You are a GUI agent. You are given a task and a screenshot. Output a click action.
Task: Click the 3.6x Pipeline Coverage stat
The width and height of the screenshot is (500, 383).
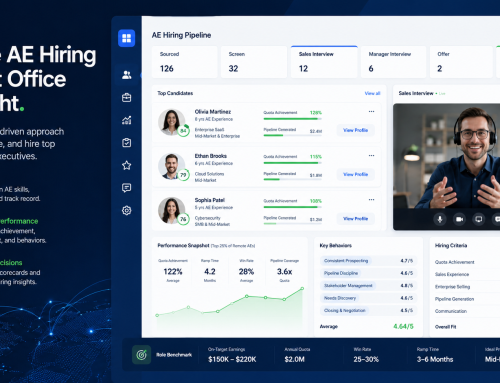(284, 271)
